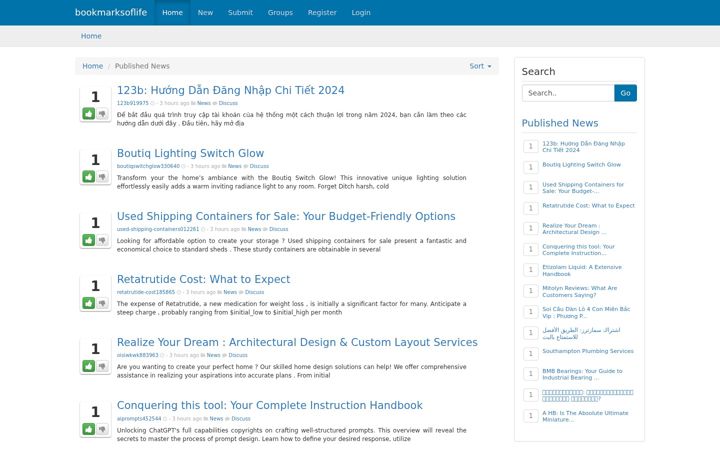The image size is (720, 450).
Task: Open sidebar link 'Southampton Plumbing Services'
Action: [588, 351]
